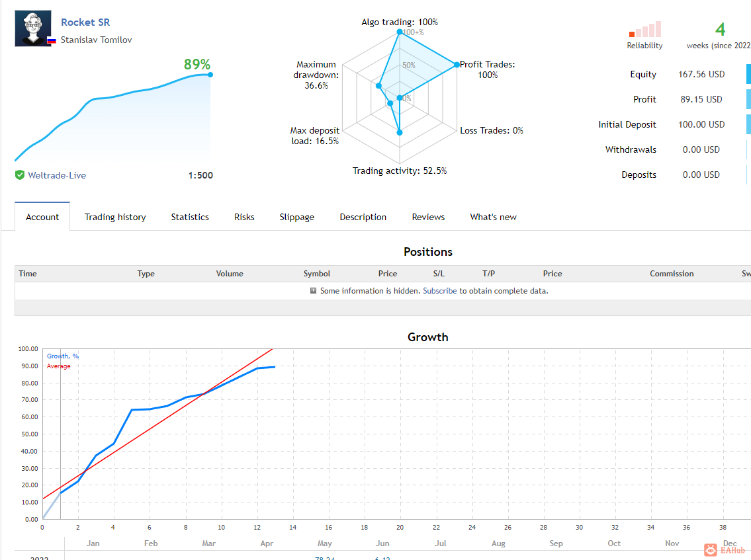The height and width of the screenshot is (560, 751).
Task: Click the Russian flag icon
Action: point(52,41)
